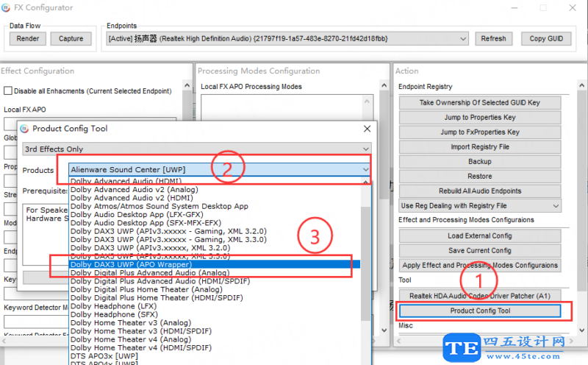Click the Product Config Tool dialog icon
588x365 pixels.
point(23,129)
